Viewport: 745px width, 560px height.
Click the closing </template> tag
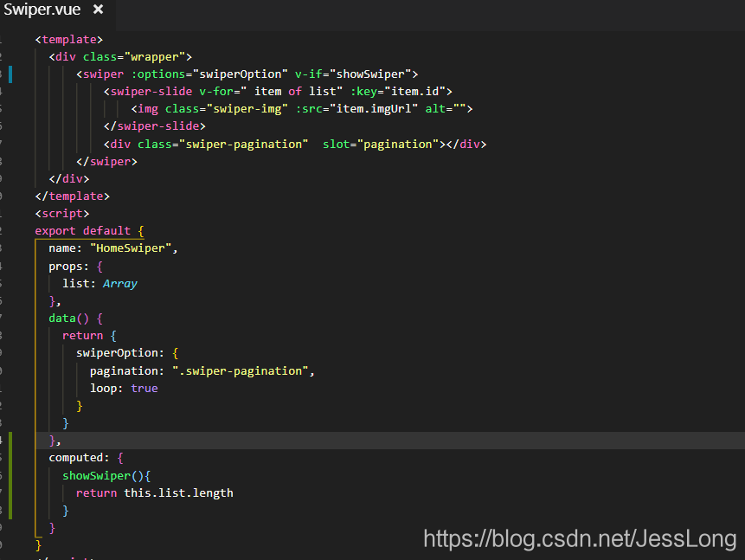[72, 196]
